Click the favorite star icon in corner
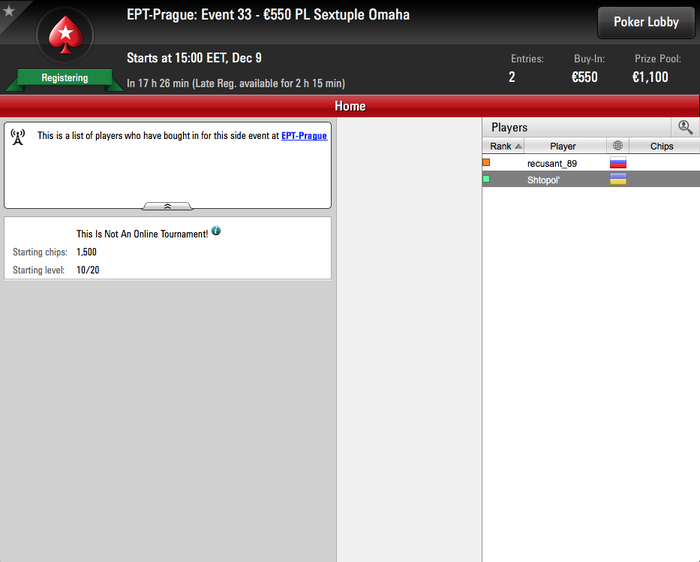Image resolution: width=700 pixels, height=562 pixels. click(8, 10)
